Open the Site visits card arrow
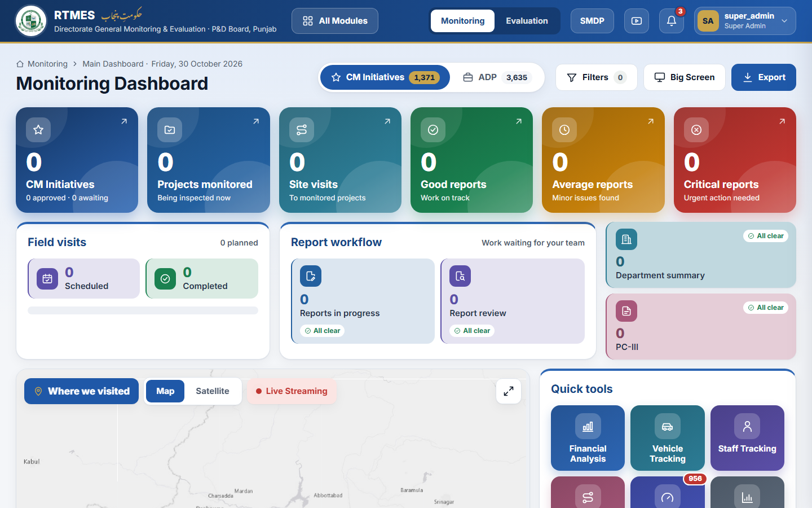This screenshot has height=508, width=812. [x=387, y=121]
